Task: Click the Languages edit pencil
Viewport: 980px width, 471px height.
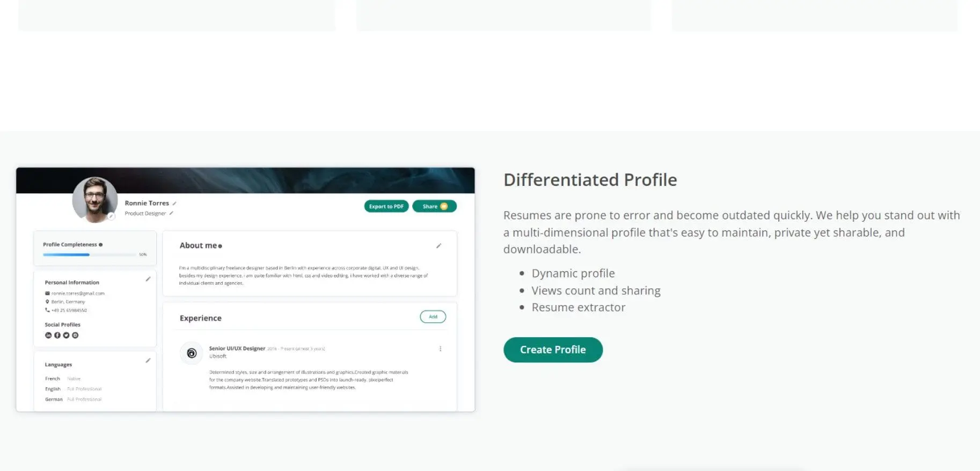Action: coord(148,360)
